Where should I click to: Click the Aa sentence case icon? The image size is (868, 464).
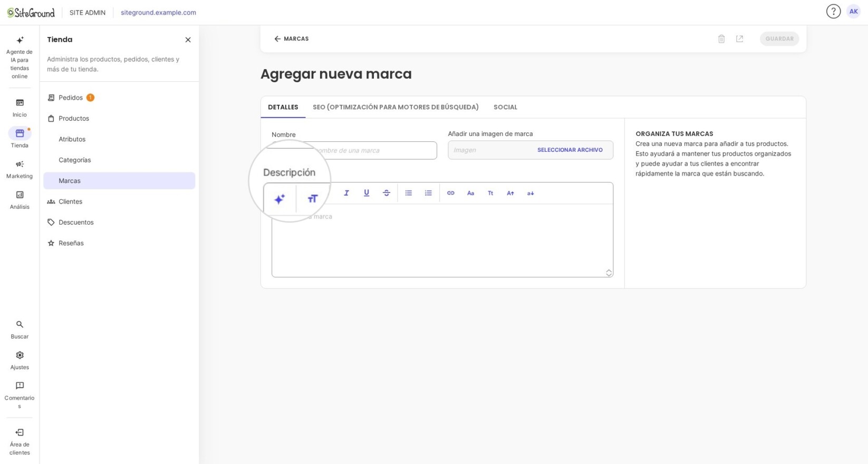click(x=470, y=193)
